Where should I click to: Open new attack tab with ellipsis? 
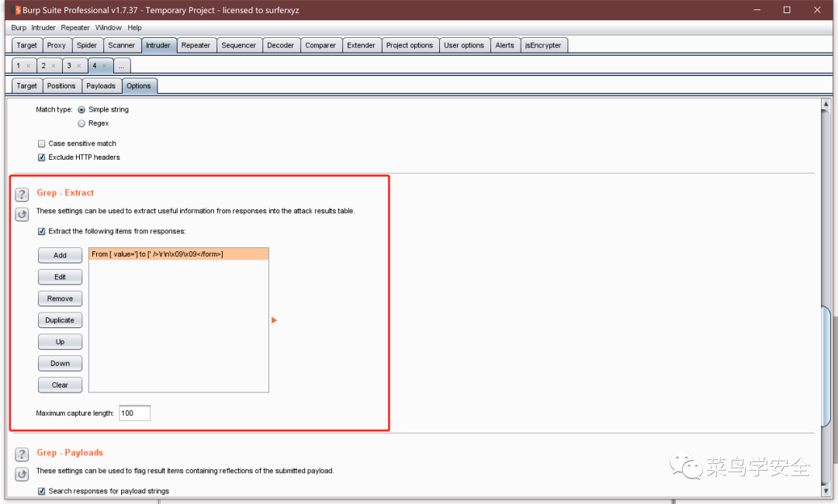coord(122,66)
